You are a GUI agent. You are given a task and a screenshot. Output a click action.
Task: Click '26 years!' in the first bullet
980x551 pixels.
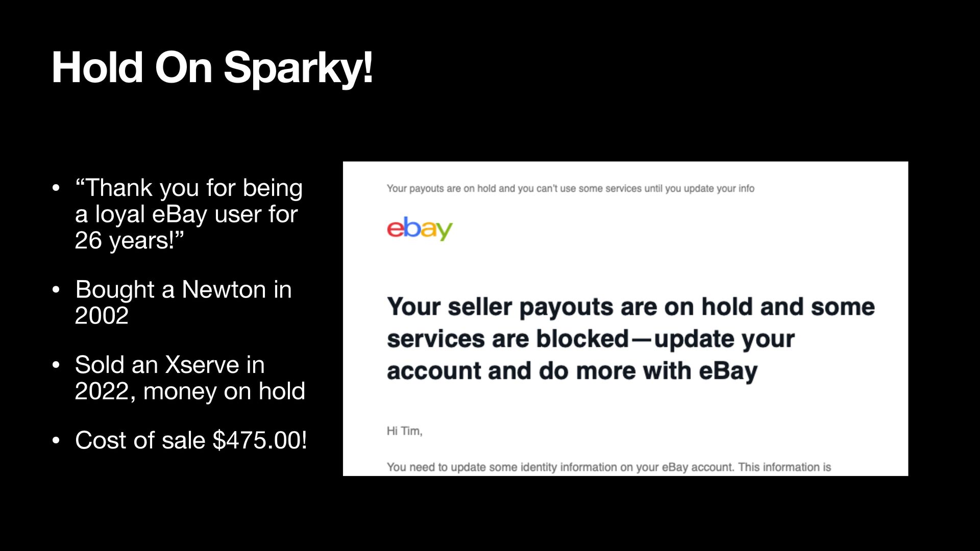click(x=129, y=241)
